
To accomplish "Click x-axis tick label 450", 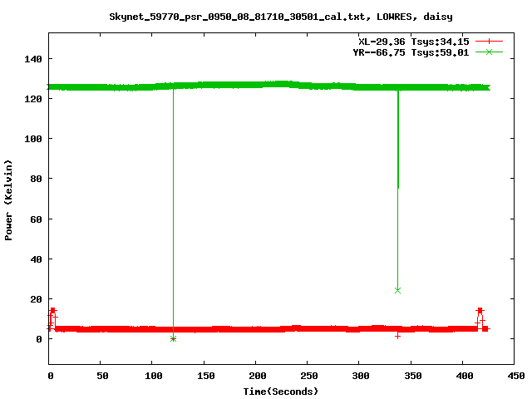I will tap(515, 376).
